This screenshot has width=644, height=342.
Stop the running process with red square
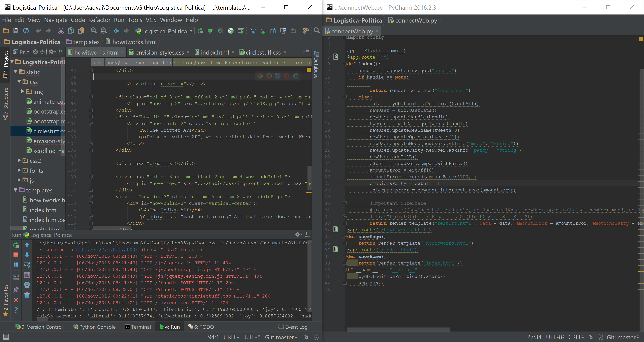coord(16,255)
